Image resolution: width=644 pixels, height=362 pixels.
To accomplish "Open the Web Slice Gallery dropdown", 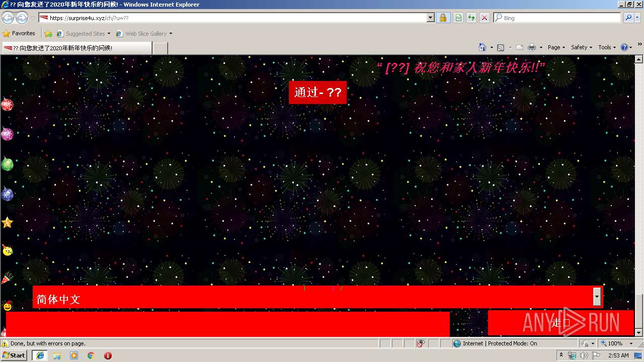I will point(171,34).
